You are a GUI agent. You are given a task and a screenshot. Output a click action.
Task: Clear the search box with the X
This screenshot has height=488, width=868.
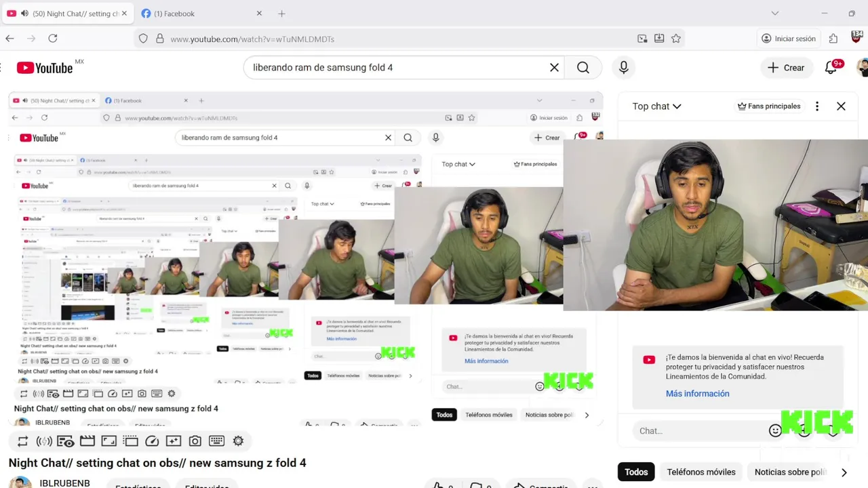tap(554, 68)
